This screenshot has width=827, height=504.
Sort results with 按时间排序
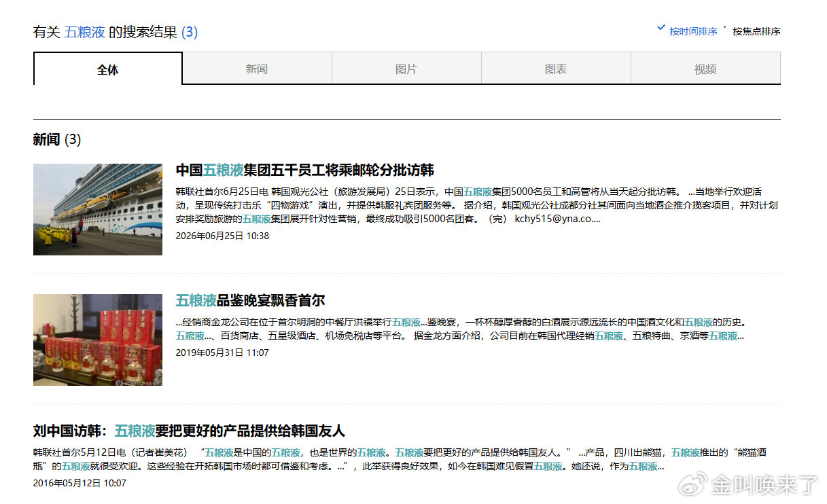(x=693, y=31)
